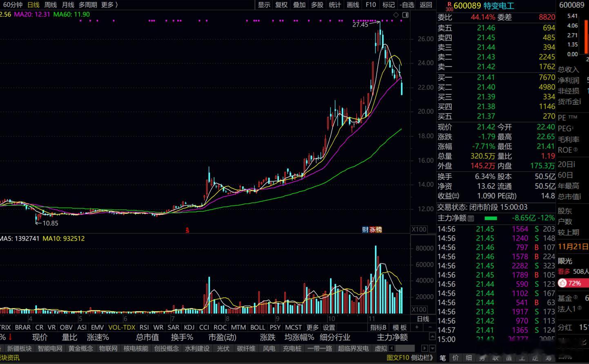
Task: Toggle the MCST indicator
Action: click(x=293, y=327)
